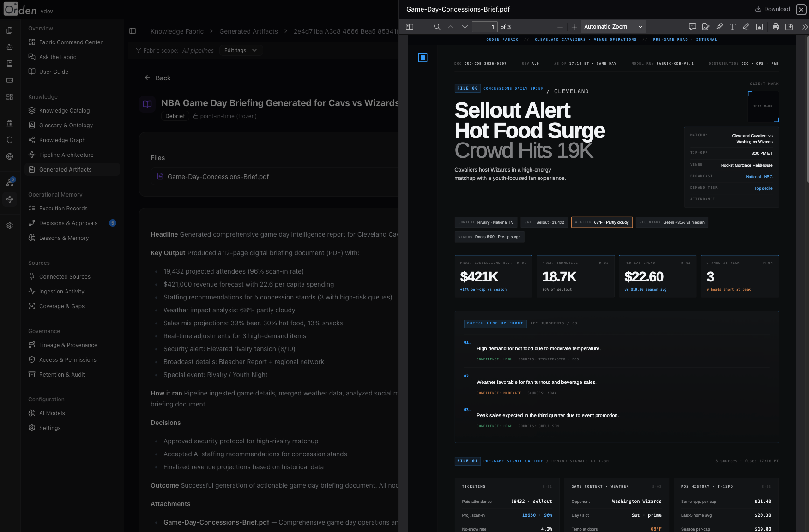Click the Decisions & Approvals badge 5

point(113,223)
